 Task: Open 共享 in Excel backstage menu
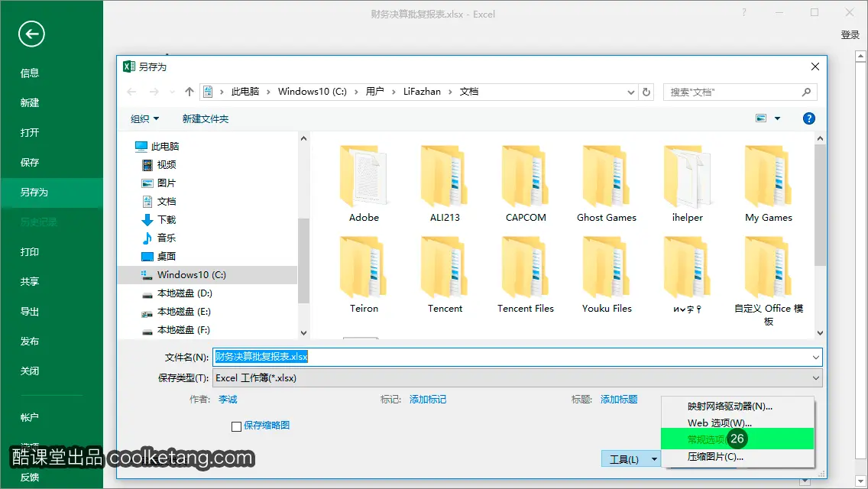pyautogui.click(x=29, y=281)
